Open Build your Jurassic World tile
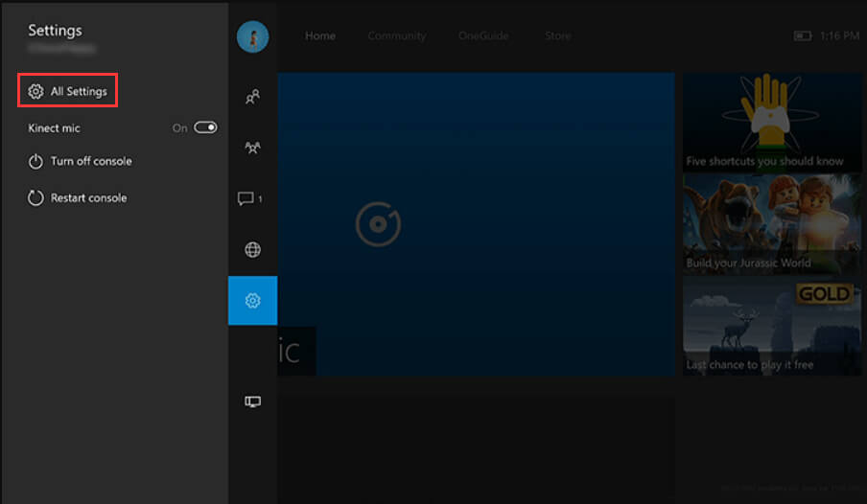867x504 pixels. (x=772, y=224)
